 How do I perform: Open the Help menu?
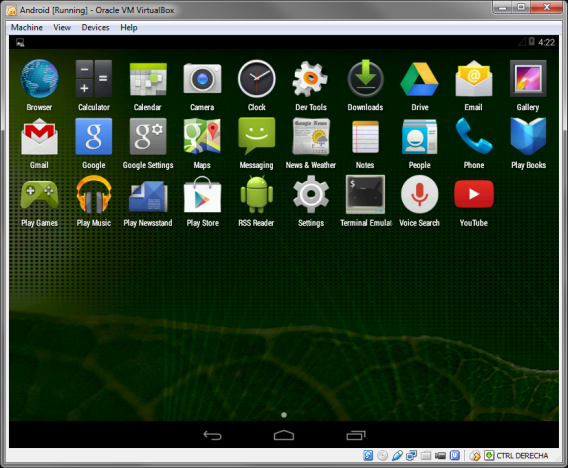pyautogui.click(x=129, y=28)
